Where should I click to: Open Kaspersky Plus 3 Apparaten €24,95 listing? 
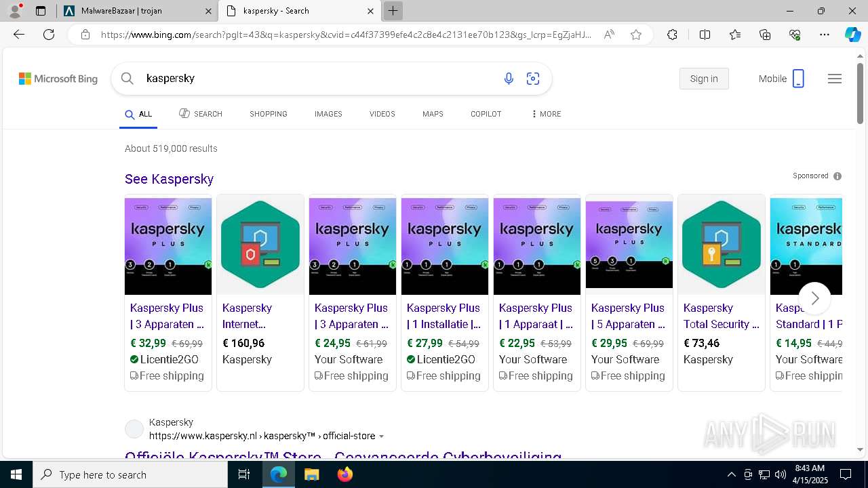pyautogui.click(x=351, y=316)
